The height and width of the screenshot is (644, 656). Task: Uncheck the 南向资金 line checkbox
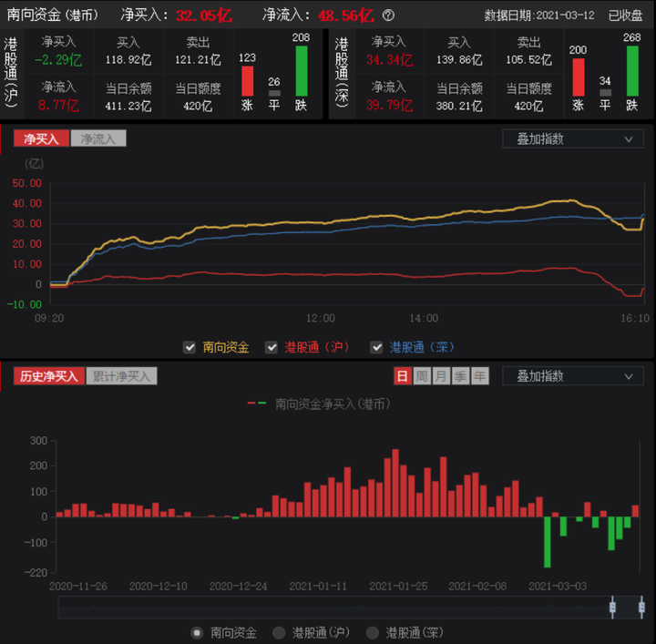pos(190,347)
